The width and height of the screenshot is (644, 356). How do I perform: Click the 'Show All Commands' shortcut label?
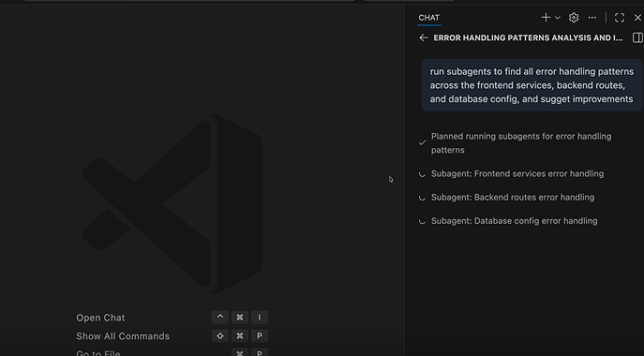(x=123, y=336)
